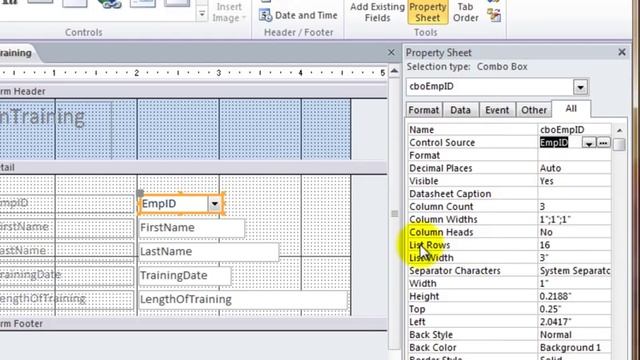Select the LastName text box
This screenshot has height=360, width=640.
209,251
